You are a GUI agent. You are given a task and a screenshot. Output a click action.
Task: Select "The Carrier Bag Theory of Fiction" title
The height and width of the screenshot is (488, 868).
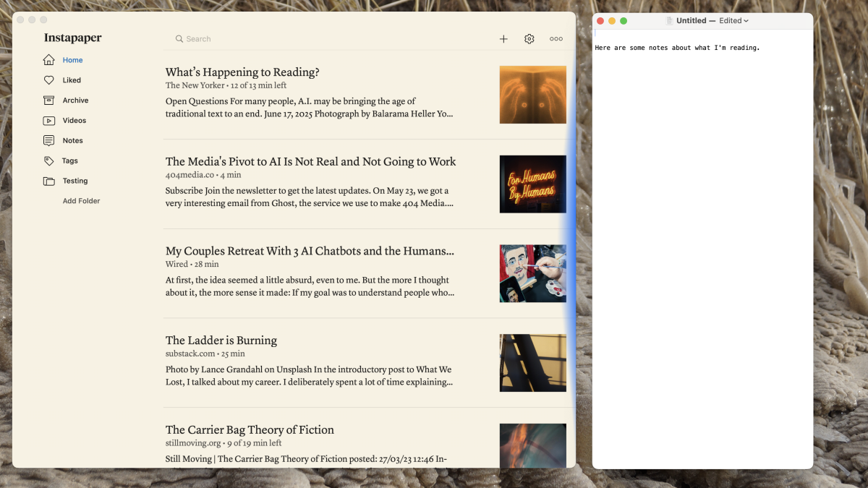250,430
